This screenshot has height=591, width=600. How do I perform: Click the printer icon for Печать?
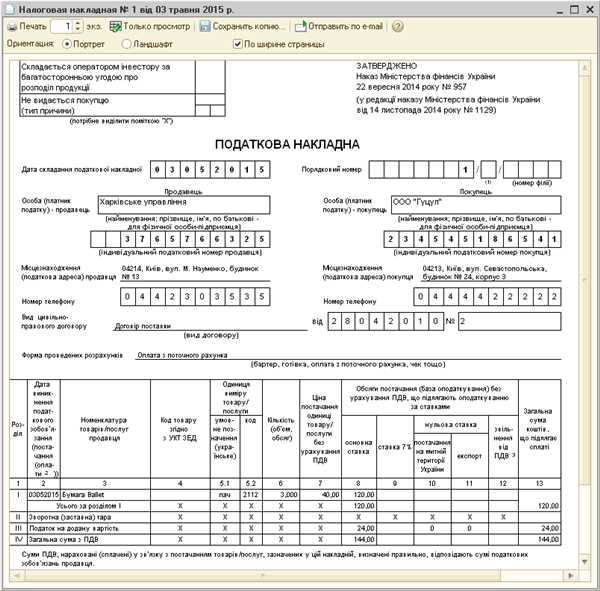coord(12,27)
